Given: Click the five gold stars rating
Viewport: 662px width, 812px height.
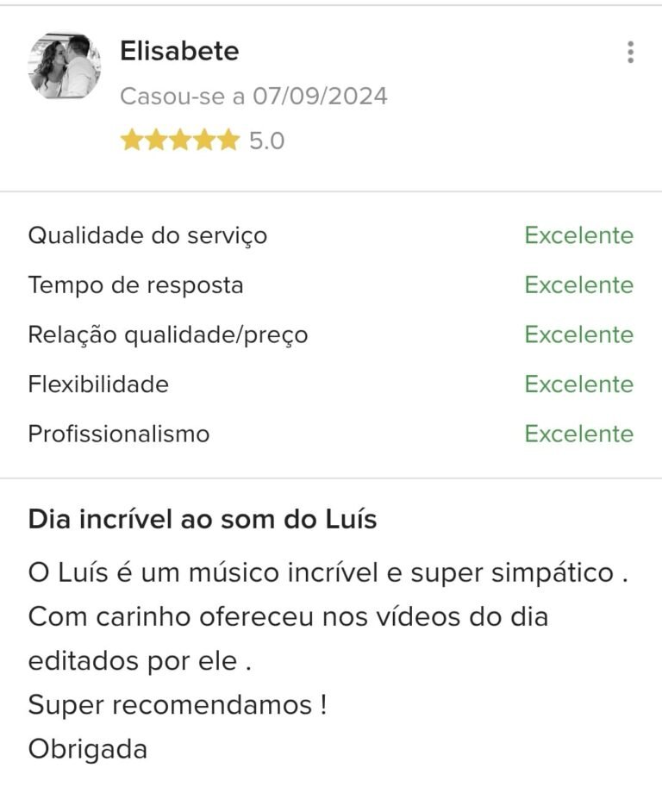Looking at the screenshot, I should [179, 140].
